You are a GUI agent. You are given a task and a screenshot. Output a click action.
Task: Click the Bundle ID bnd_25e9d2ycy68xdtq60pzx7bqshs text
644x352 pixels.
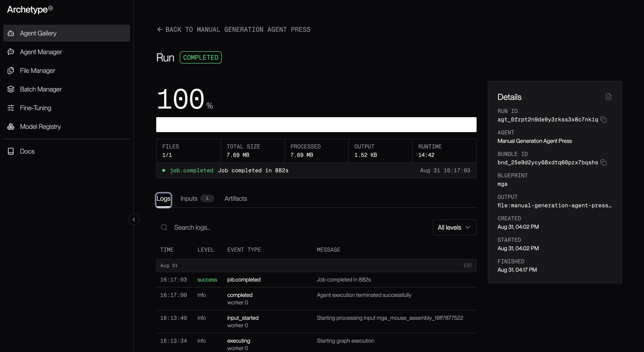tap(548, 162)
